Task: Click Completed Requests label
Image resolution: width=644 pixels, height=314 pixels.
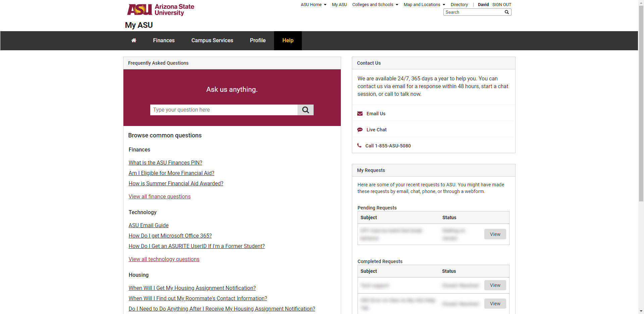Action: point(380,261)
